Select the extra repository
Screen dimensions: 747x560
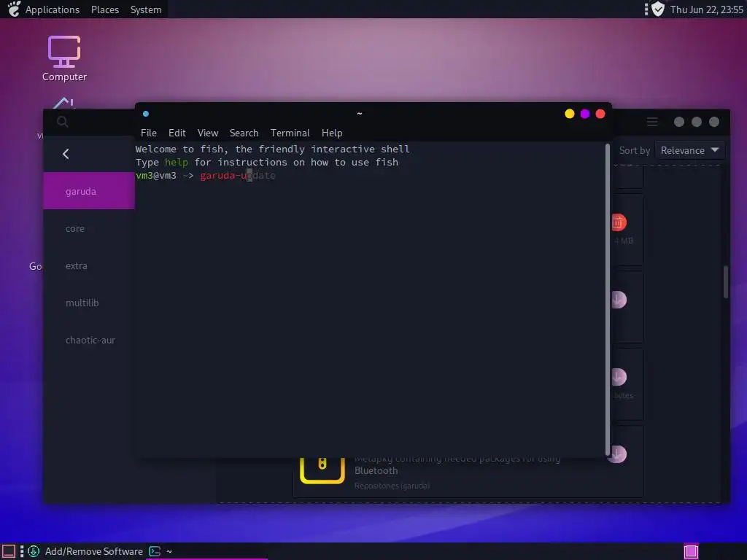coord(89,265)
